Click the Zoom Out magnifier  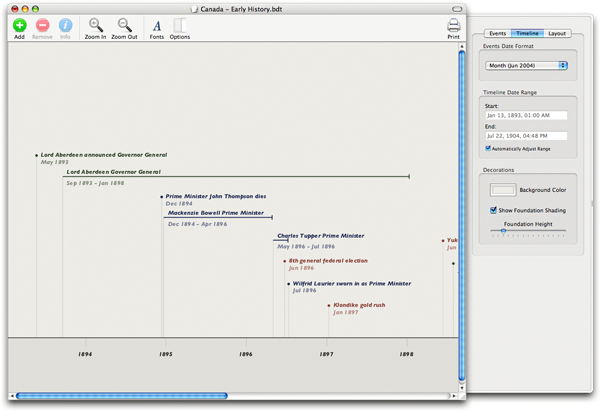tap(124, 25)
